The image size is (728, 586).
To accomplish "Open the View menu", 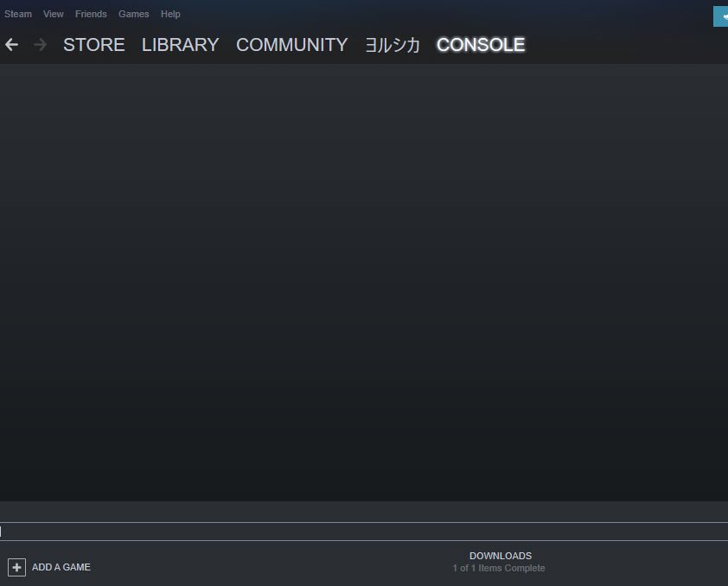I will click(53, 14).
